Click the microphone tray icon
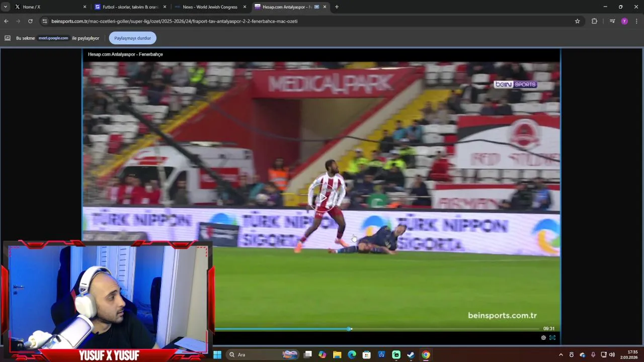 593,355
